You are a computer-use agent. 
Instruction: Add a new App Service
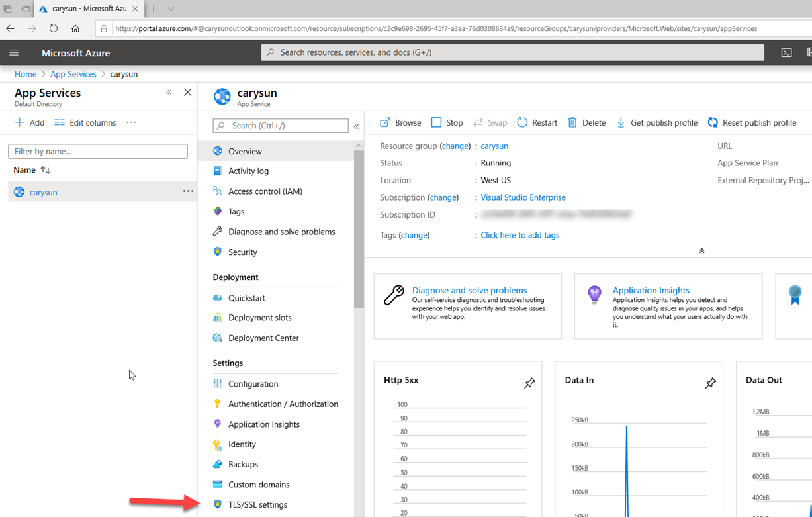coord(30,122)
